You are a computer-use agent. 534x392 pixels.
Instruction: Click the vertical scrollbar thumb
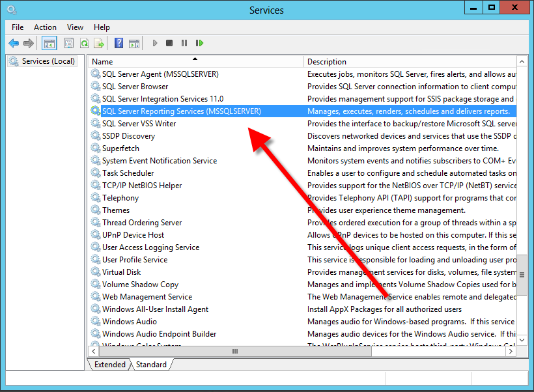[x=522, y=275]
